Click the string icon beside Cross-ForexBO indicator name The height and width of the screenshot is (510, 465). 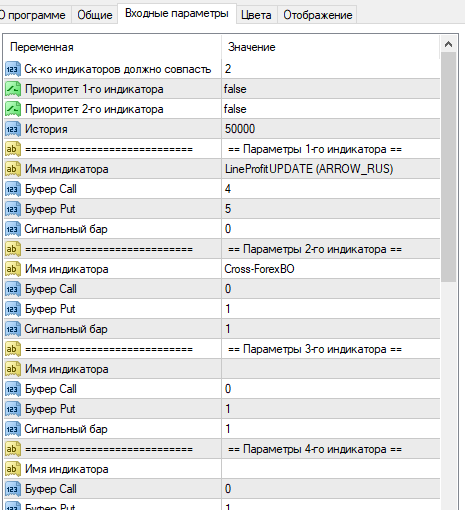13,269
